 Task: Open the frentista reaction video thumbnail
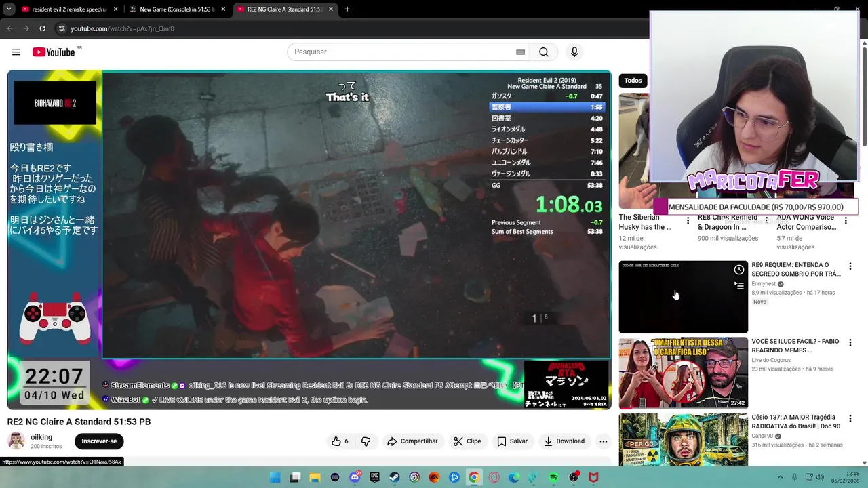[x=683, y=373]
